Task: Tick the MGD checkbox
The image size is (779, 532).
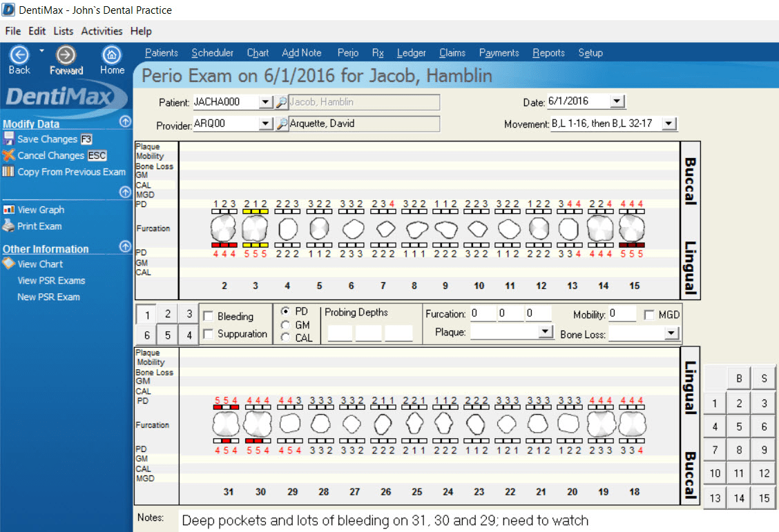Action: pyautogui.click(x=649, y=315)
